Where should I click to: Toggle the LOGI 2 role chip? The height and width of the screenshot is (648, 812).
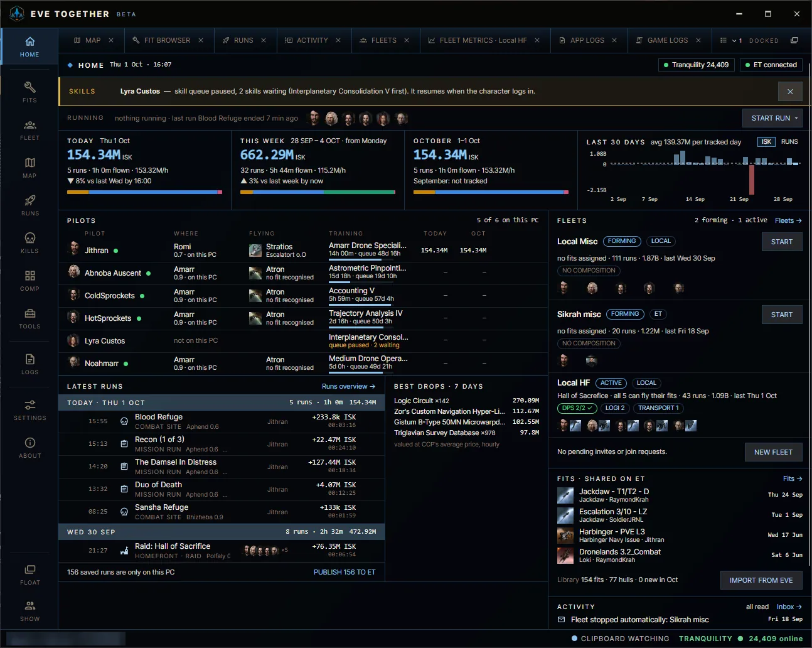pos(615,408)
